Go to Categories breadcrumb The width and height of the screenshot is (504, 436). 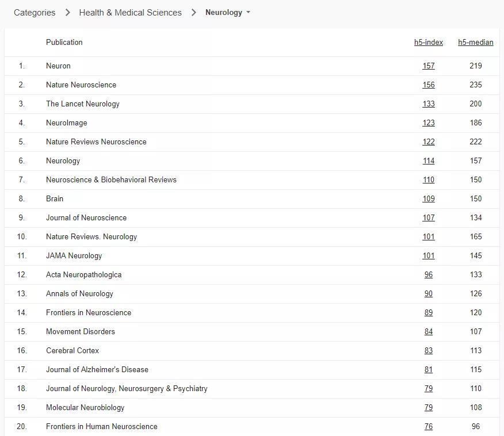(35, 13)
